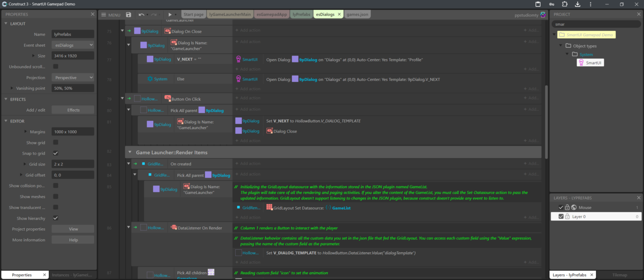Switch to esGamepadApp tab

point(272,15)
